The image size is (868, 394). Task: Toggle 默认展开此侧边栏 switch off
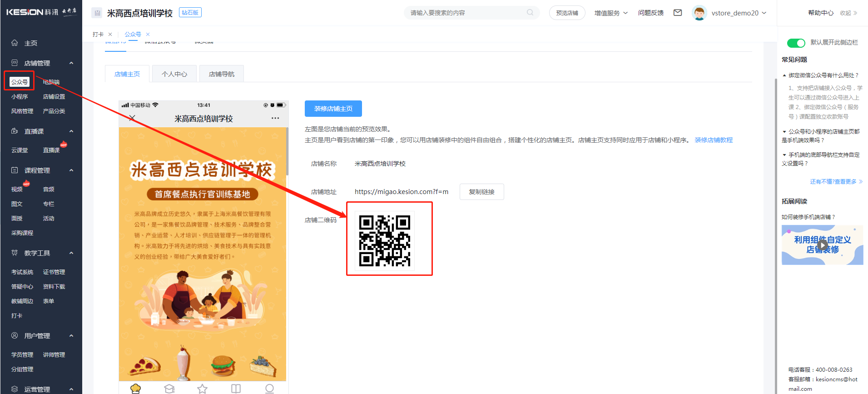pos(796,43)
